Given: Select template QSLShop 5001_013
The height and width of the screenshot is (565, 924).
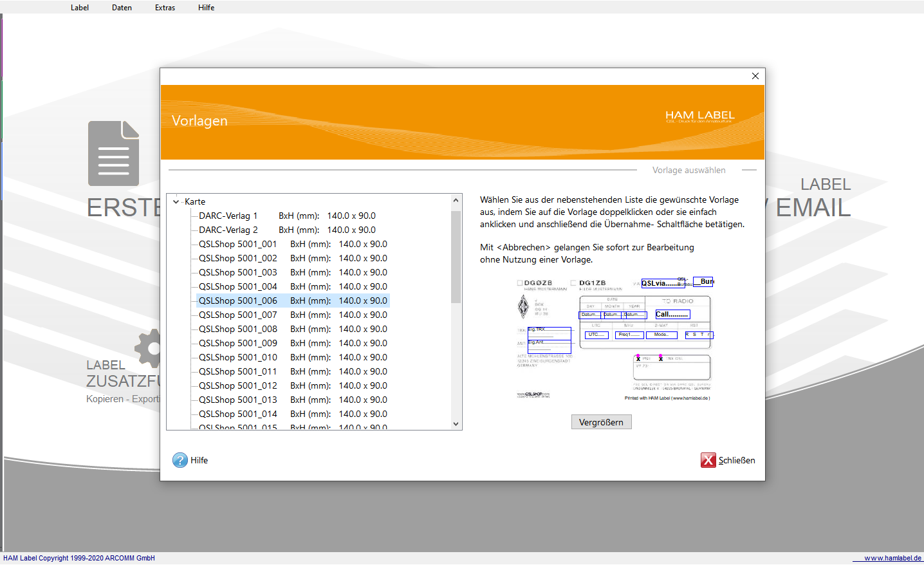Looking at the screenshot, I should click(293, 400).
